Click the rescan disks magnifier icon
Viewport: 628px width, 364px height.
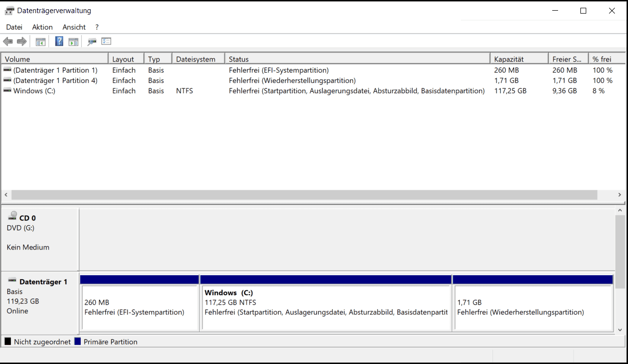[x=92, y=42]
